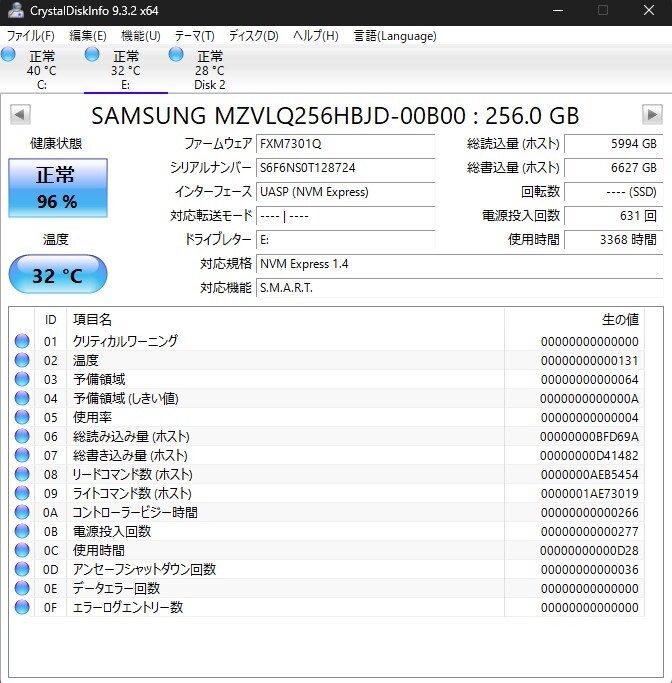The image size is (672, 683).
Task: Open the テーマ(T) menu
Action: coord(195,35)
